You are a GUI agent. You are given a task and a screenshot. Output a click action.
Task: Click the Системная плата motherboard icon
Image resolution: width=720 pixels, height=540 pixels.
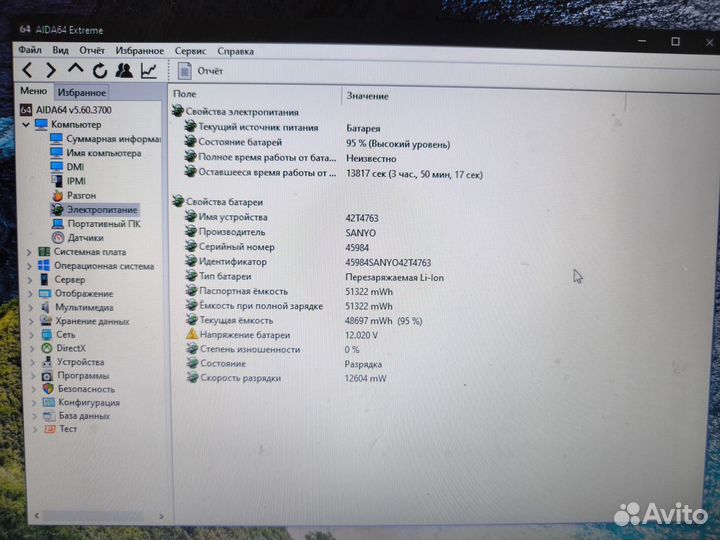44,252
